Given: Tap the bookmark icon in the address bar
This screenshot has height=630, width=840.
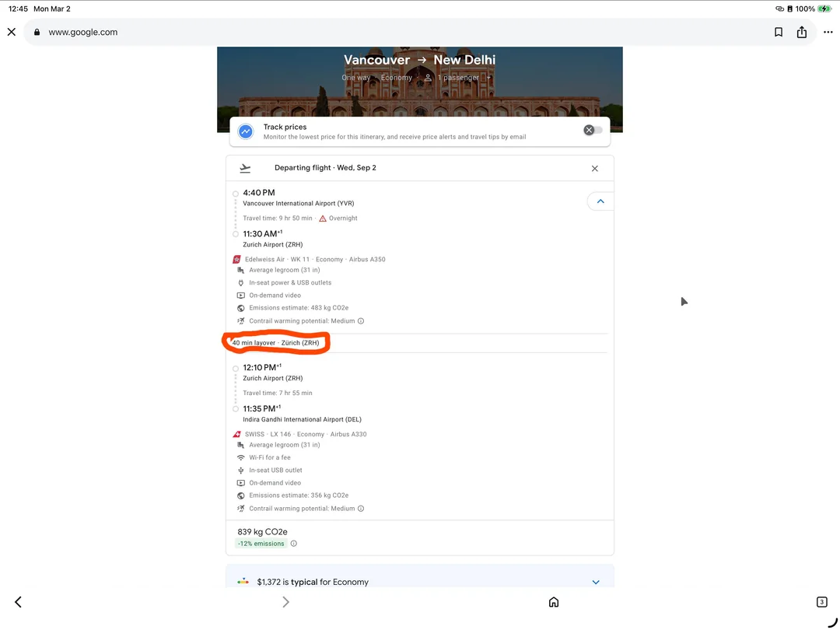Looking at the screenshot, I should (x=779, y=32).
